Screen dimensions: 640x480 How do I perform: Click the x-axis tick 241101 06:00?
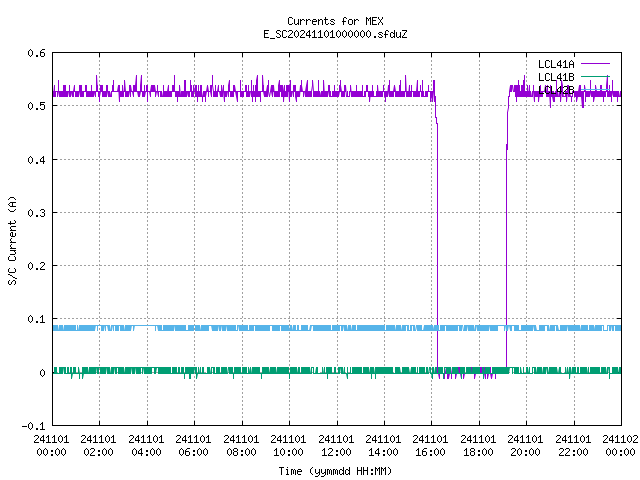(x=193, y=446)
